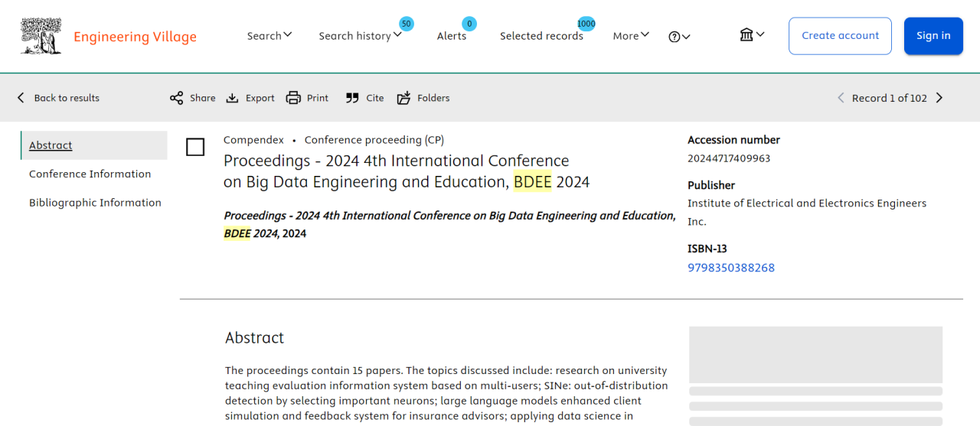The width and height of the screenshot is (980, 426).
Task: Open Alerts page
Action: click(452, 36)
